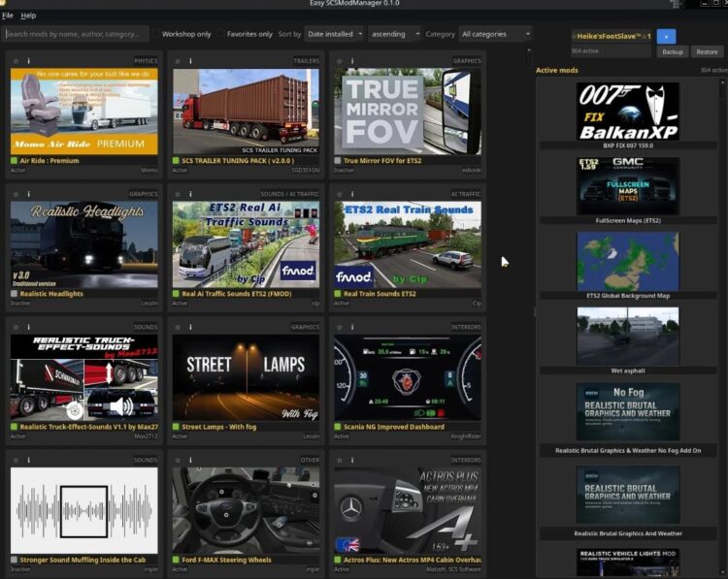The image size is (728, 579).
Task: Deactivate Air Ride : Premium via its checkbox
Action: click(x=14, y=161)
